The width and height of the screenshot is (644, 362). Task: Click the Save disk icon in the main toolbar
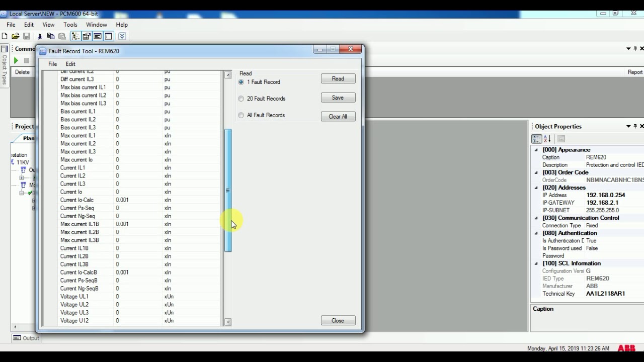click(x=27, y=36)
